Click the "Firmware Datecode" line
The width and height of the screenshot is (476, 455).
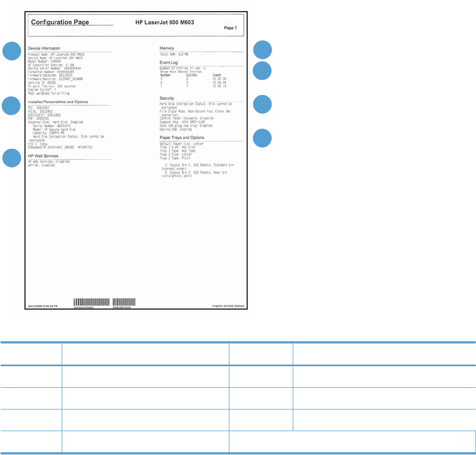click(x=50, y=75)
